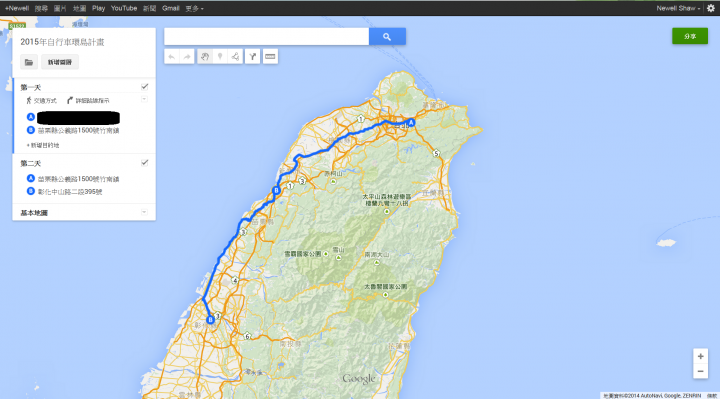
Task: Click the 第一天 start point A marker icon
Action: click(31, 117)
